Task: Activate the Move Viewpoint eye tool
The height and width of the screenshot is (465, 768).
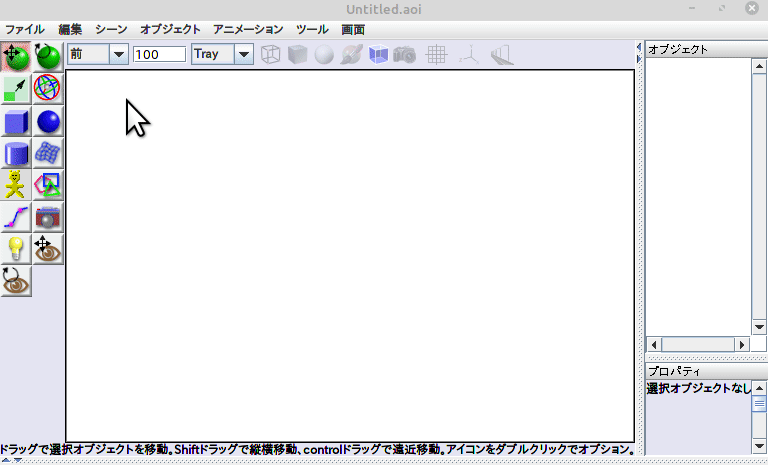Action: click(x=48, y=249)
